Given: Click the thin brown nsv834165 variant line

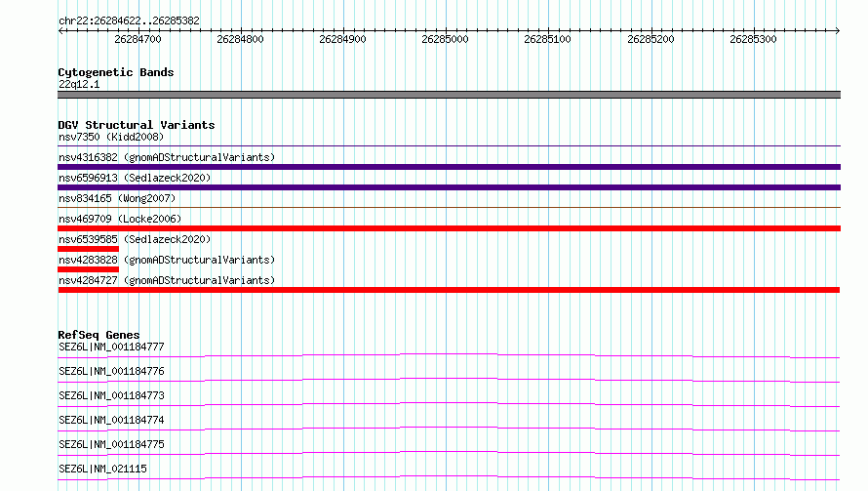Looking at the screenshot, I should [449, 208].
